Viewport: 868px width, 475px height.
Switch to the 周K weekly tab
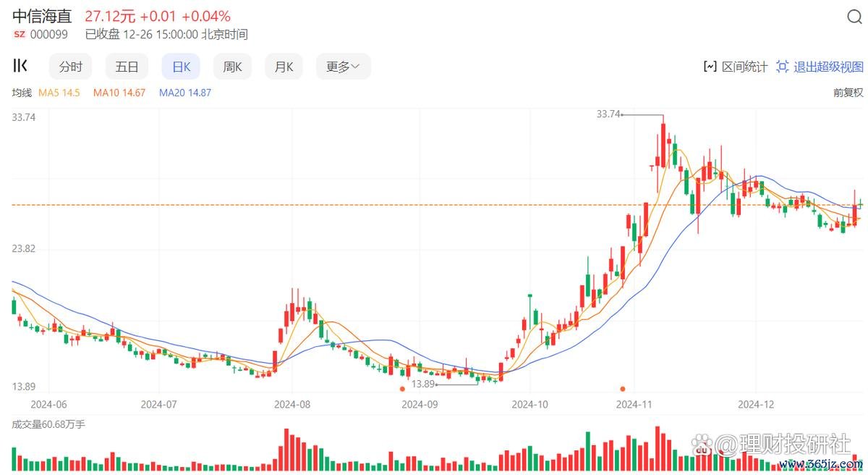point(232,67)
